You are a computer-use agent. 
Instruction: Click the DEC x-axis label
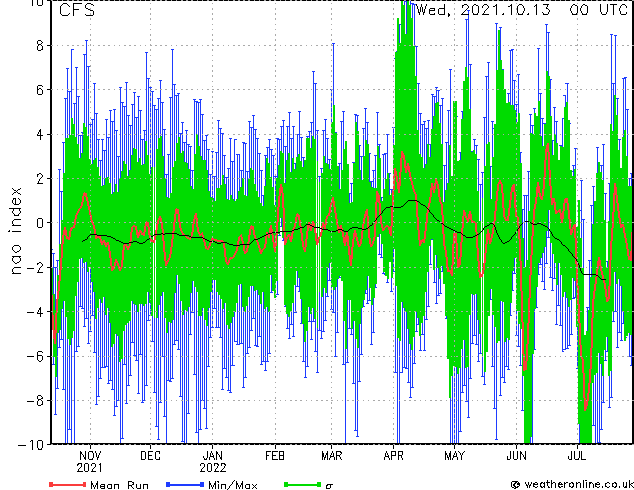(150, 456)
